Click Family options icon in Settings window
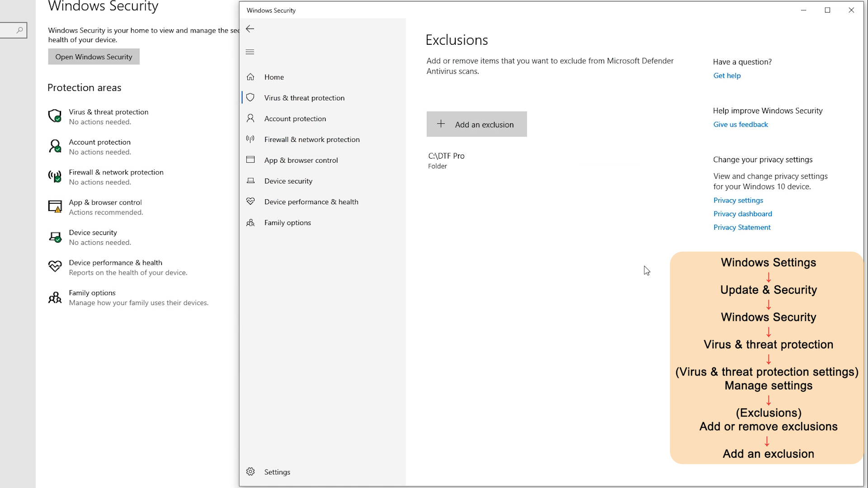 (55, 297)
